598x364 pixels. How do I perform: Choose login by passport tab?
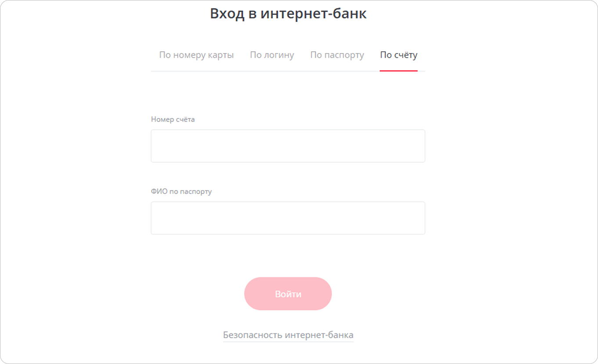[x=337, y=55]
